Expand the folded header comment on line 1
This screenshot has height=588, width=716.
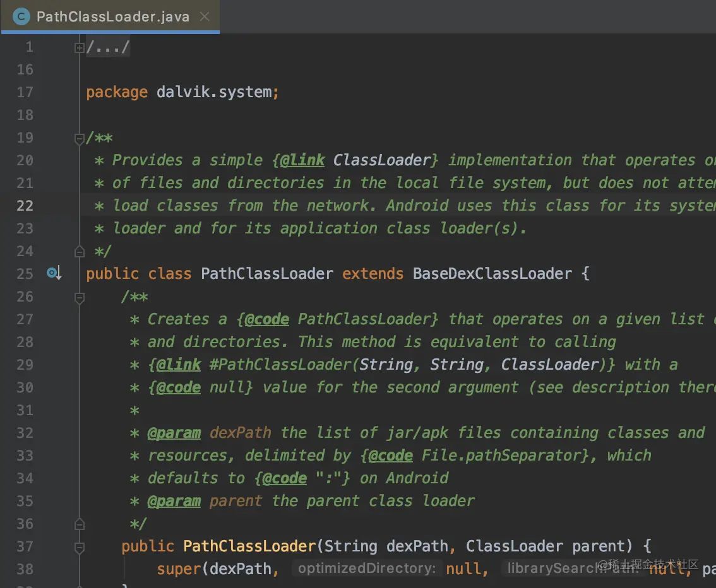point(80,47)
